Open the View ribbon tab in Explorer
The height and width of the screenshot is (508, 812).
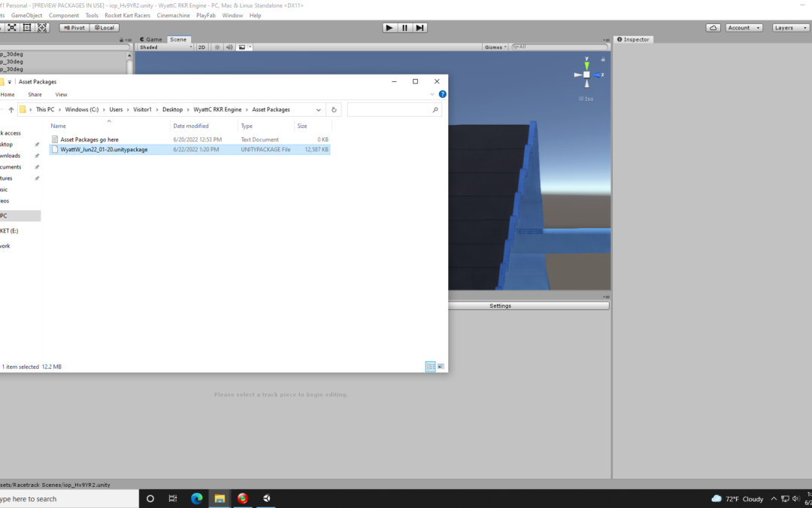pos(61,94)
